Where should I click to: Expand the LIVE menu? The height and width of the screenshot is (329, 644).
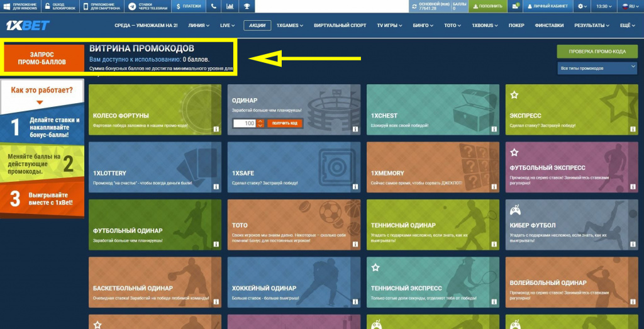point(228,25)
